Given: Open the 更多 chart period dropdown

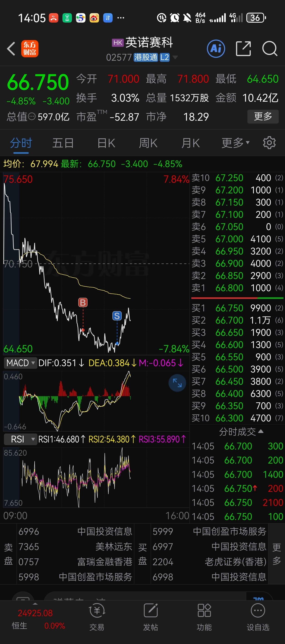Looking at the screenshot, I should tap(235, 143).
